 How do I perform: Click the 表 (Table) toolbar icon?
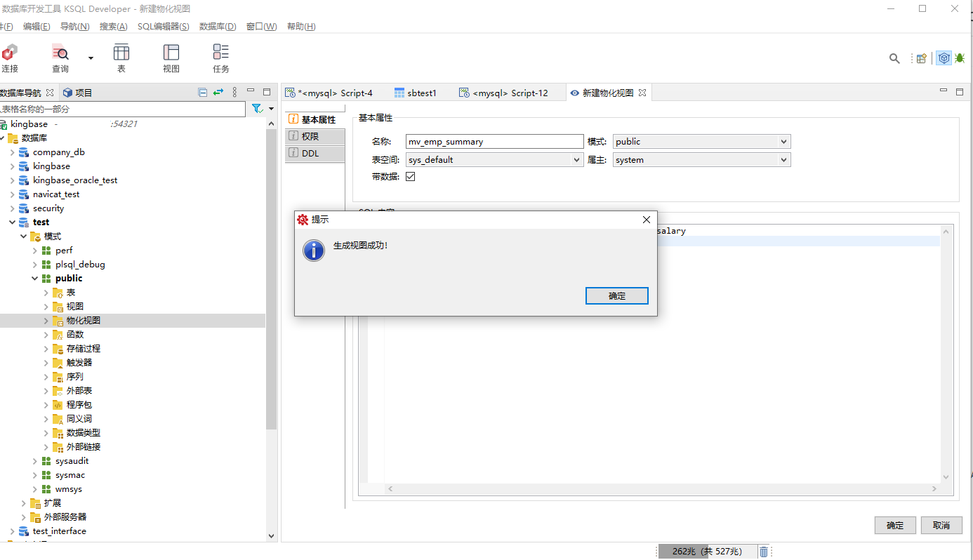point(121,58)
